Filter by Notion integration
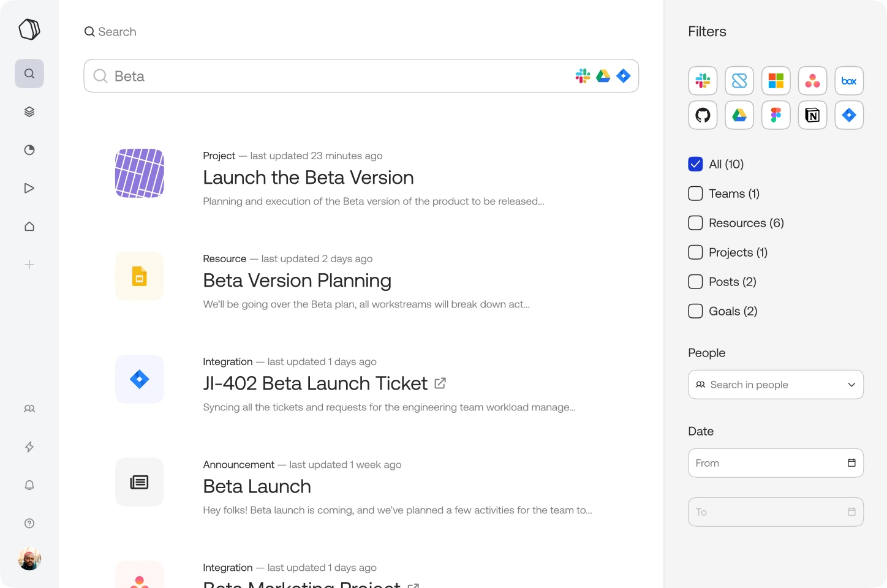This screenshot has height=588, width=887. (813, 115)
